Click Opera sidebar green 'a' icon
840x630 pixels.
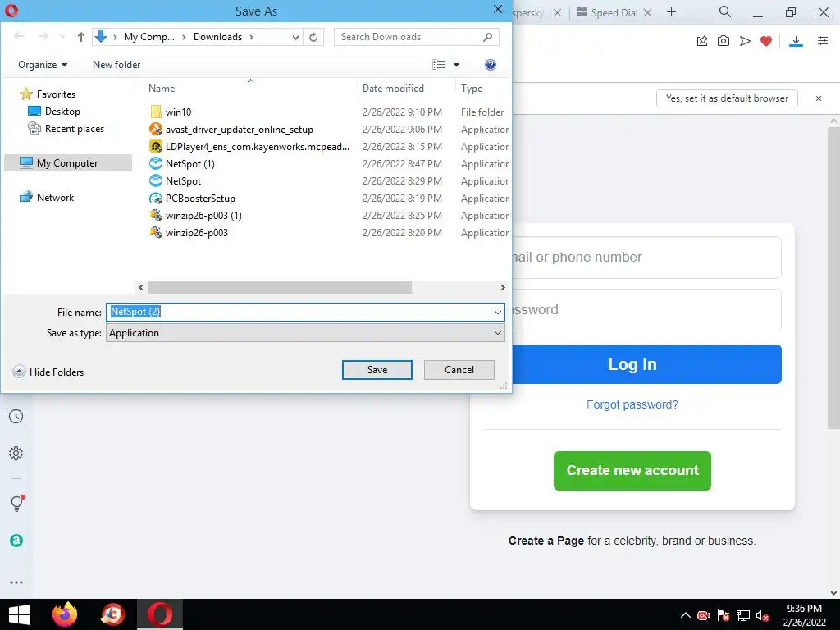coord(16,541)
